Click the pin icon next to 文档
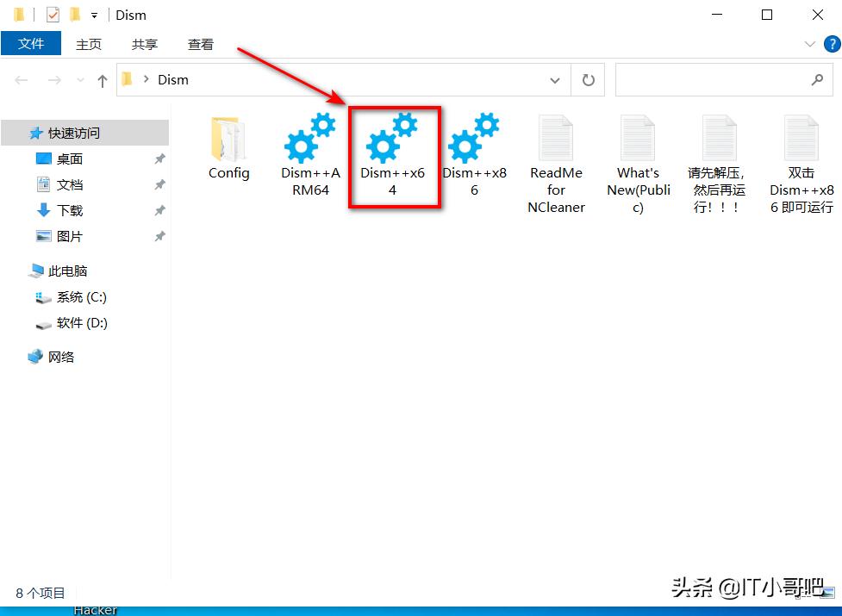The image size is (842, 616). (x=159, y=184)
